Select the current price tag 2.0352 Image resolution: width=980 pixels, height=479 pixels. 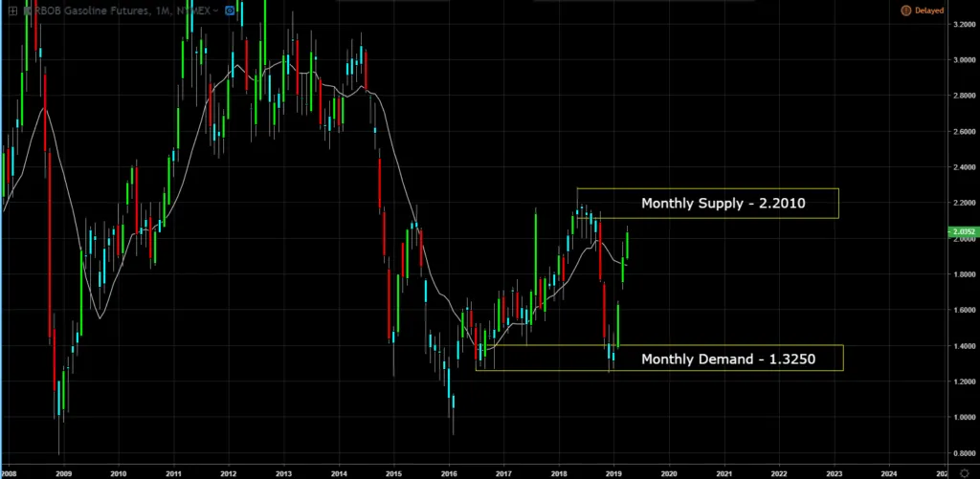(963, 231)
